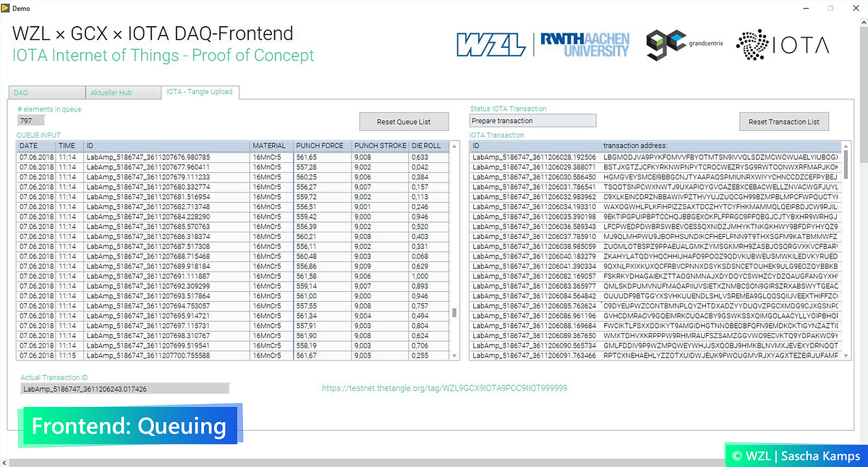Minimize the Demo window
This screenshot has width=868, height=467.
click(804, 7)
